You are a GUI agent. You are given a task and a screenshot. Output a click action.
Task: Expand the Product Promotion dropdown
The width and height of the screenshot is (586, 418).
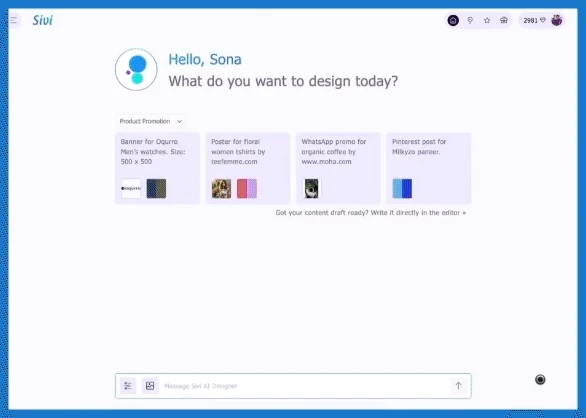click(x=150, y=121)
